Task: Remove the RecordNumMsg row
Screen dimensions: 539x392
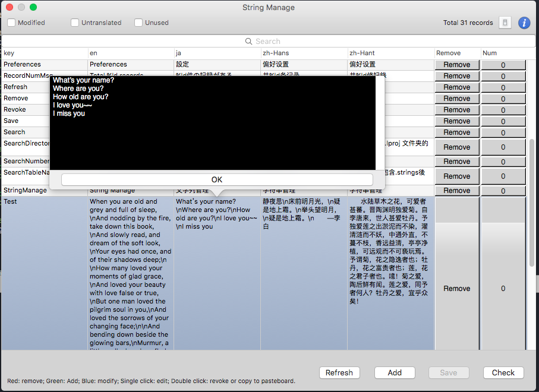Action: [457, 76]
